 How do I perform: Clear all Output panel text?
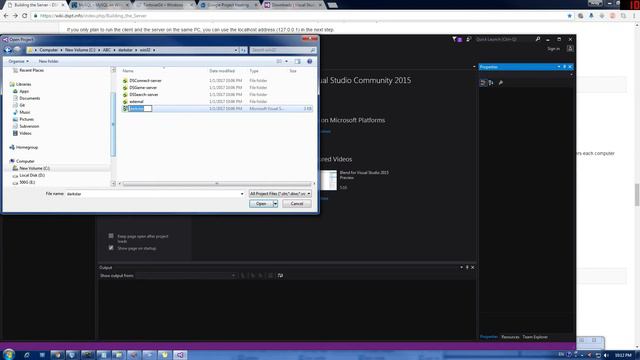270,276
